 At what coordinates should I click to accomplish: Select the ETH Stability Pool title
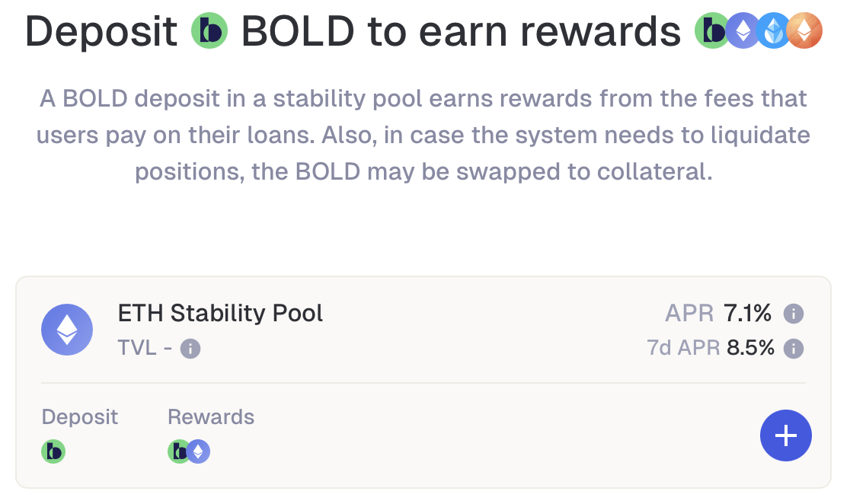pyautogui.click(x=220, y=313)
